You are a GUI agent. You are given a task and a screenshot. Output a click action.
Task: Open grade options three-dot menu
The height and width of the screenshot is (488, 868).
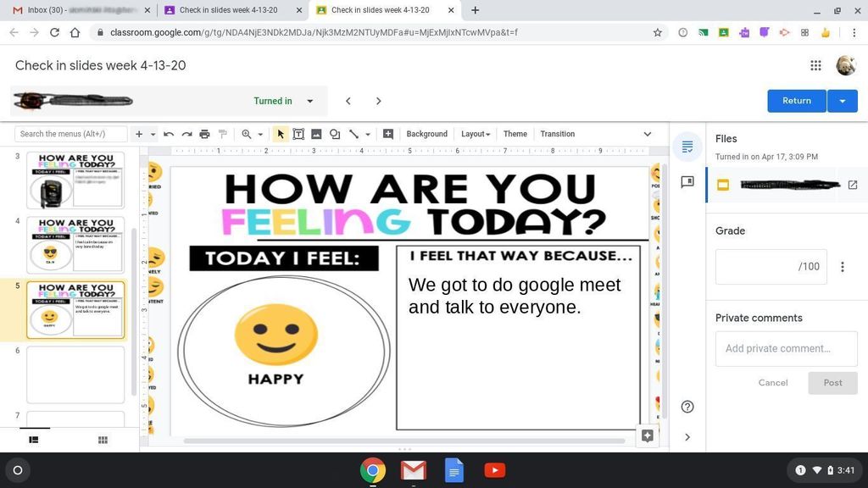(843, 267)
